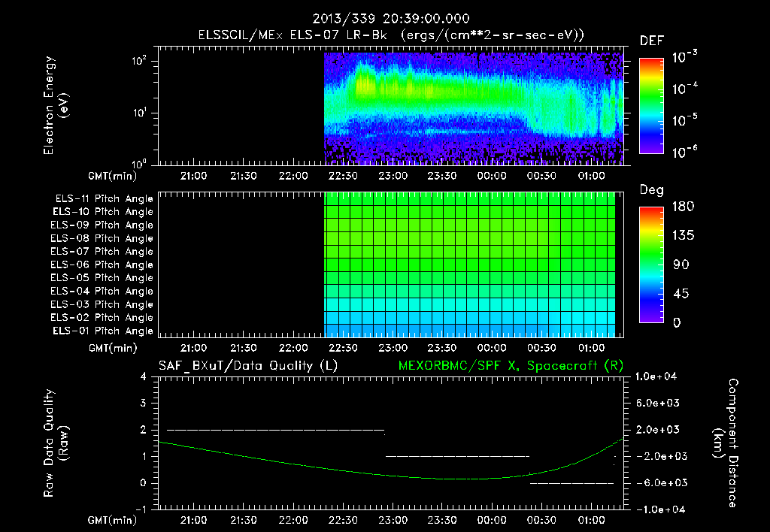Click the '1.0e+04' right axis value
This screenshot has height=532, width=770.
point(657,376)
